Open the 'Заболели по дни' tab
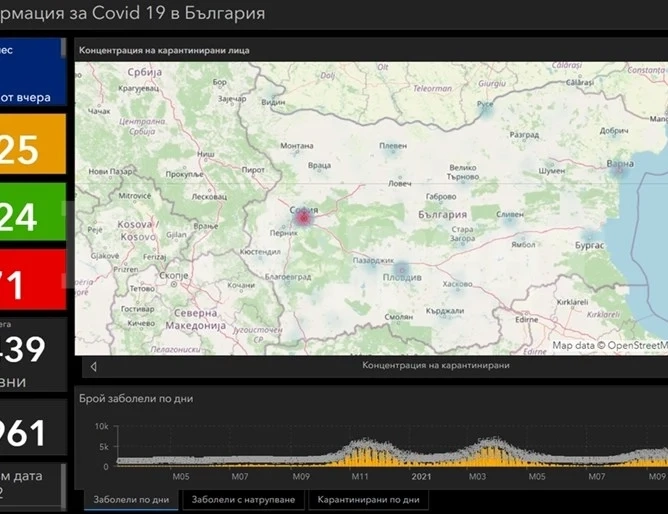 (131, 500)
